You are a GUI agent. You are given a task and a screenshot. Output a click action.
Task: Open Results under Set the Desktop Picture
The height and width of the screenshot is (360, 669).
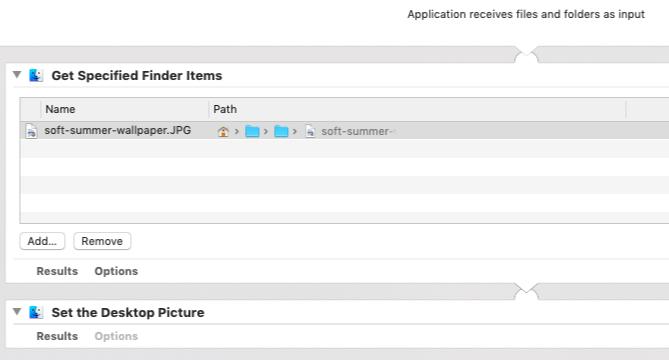point(57,336)
